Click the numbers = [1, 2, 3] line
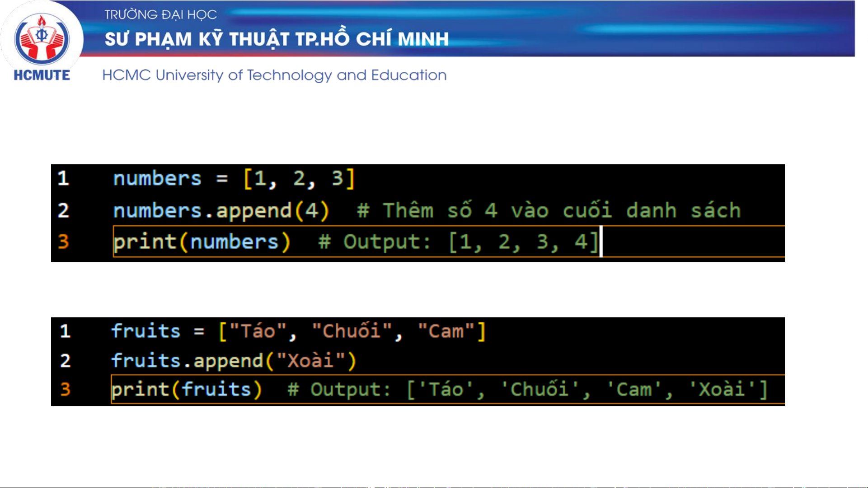Image resolution: width=868 pixels, height=488 pixels. coord(234,178)
